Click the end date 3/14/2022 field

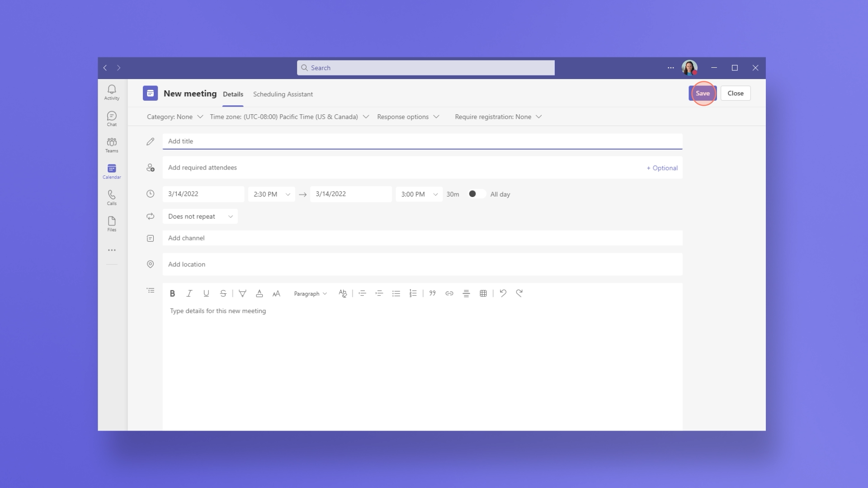pyautogui.click(x=351, y=194)
